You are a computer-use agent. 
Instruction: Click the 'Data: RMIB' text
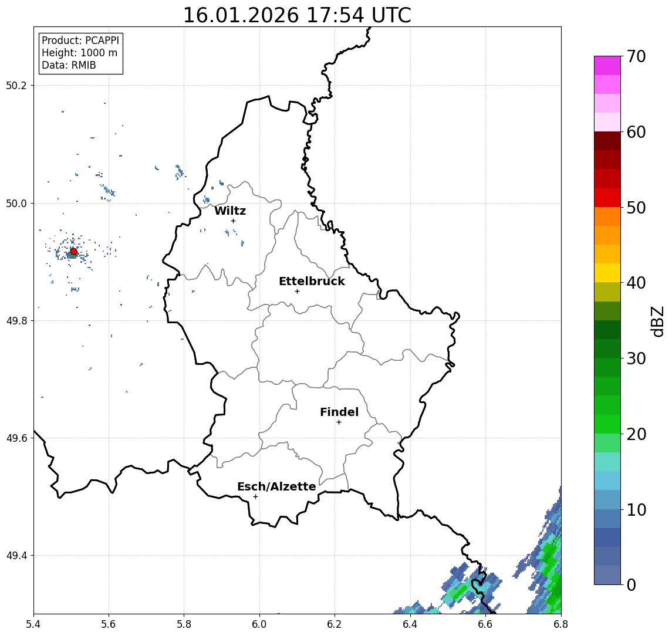tap(69, 65)
